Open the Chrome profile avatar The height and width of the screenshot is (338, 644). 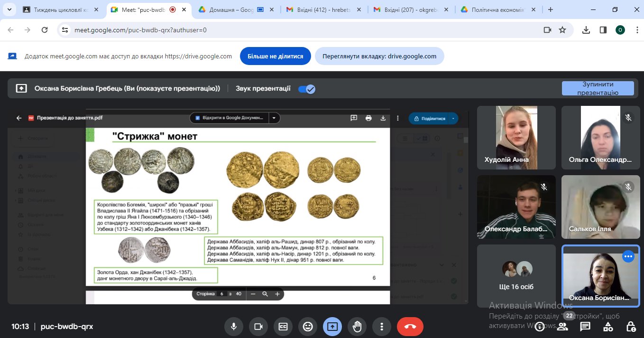tap(620, 30)
